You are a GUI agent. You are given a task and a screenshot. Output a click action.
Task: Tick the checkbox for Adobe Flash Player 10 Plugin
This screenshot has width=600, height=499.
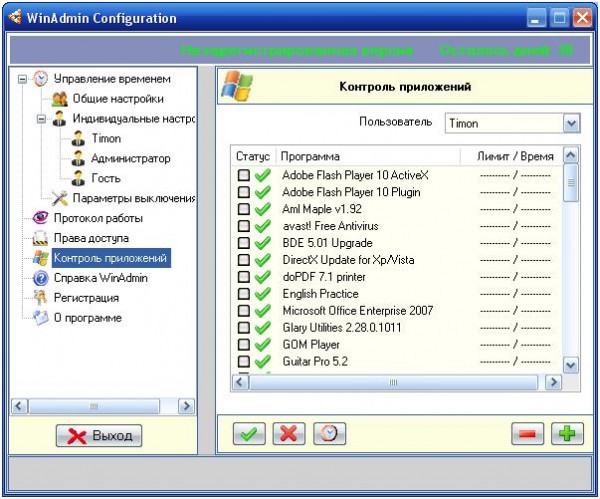[244, 192]
